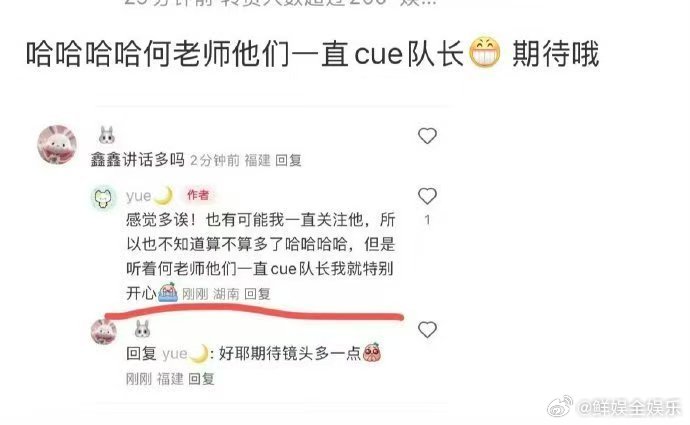Click the rabbit emoji nickname of first commenter
The height and width of the screenshot is (425, 690).
point(106,135)
